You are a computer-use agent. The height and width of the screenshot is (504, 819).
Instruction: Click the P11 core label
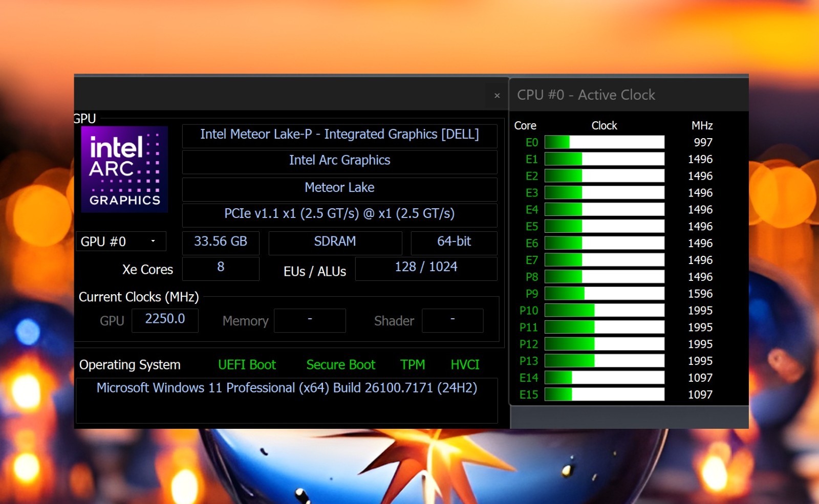point(529,327)
